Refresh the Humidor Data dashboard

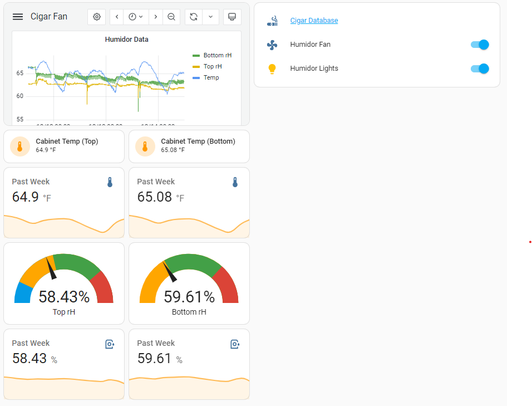[x=194, y=17]
